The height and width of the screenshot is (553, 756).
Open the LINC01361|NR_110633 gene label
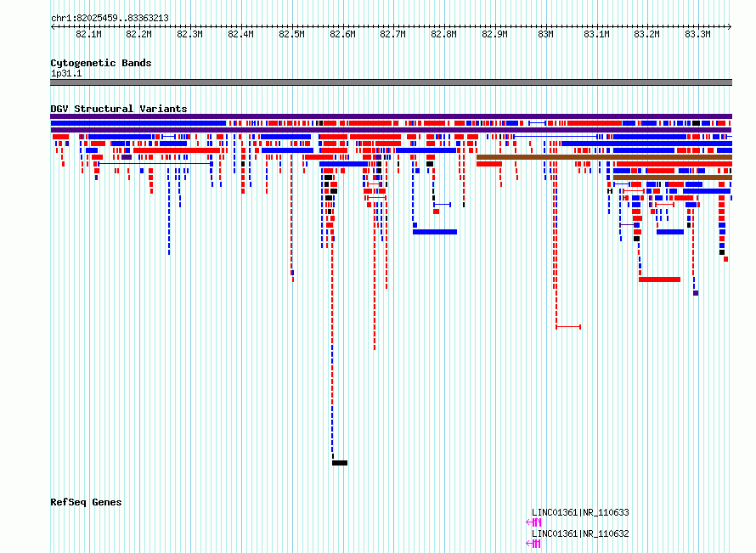tap(580, 512)
